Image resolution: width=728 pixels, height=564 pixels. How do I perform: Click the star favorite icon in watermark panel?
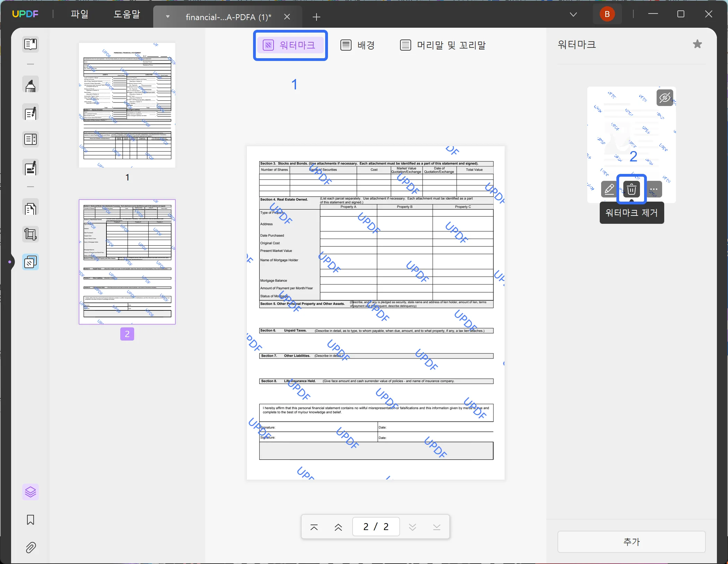(x=697, y=44)
